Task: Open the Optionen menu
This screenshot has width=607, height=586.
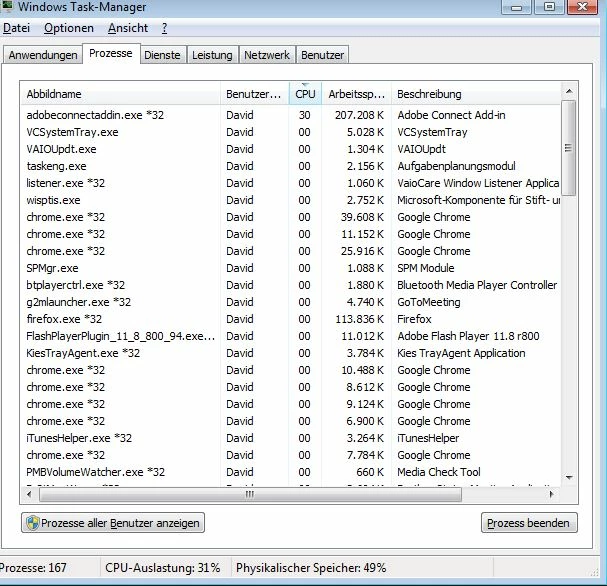Action: click(x=69, y=28)
